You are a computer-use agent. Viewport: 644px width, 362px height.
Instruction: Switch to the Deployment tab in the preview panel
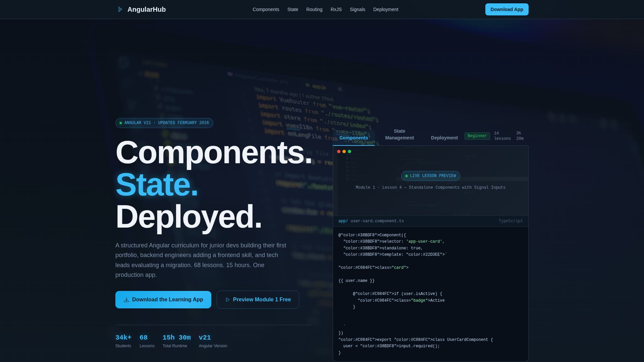pos(444,137)
